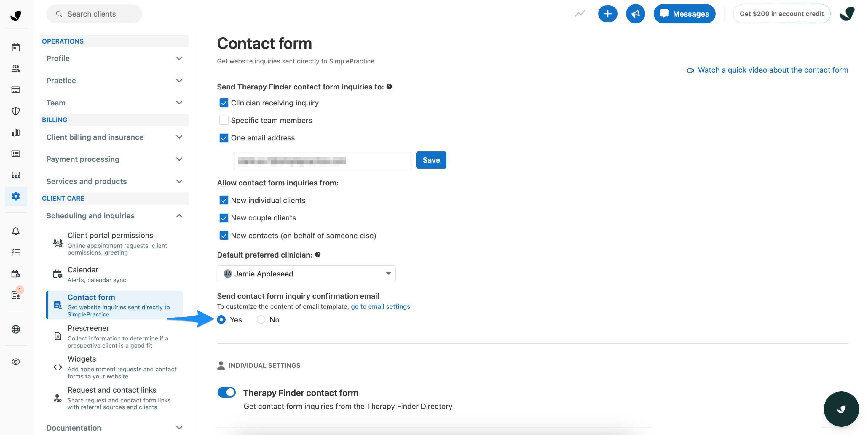Uncheck New couple clients

[224, 218]
